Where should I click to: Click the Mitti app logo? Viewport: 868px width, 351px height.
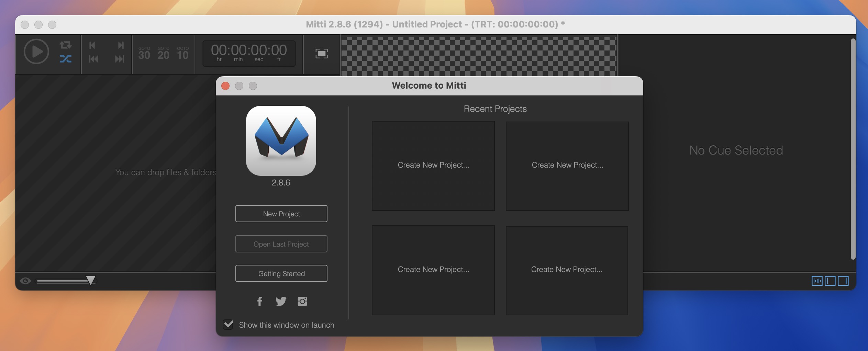tap(281, 141)
